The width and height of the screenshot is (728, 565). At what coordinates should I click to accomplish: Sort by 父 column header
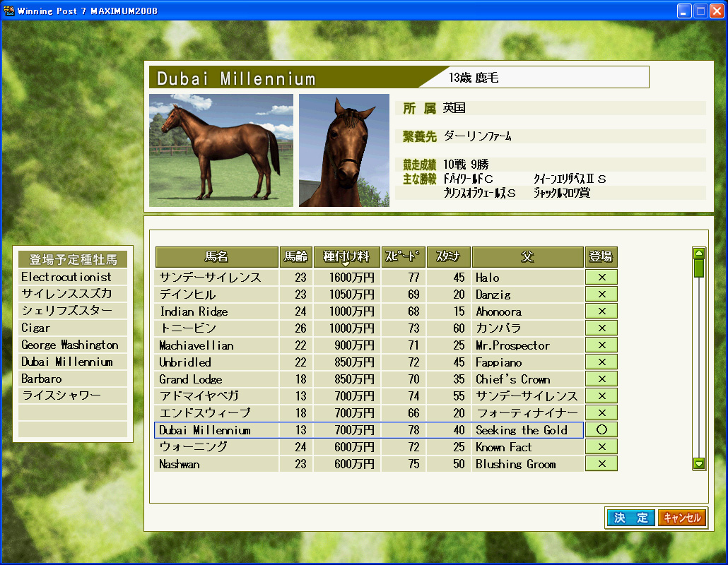(527, 257)
